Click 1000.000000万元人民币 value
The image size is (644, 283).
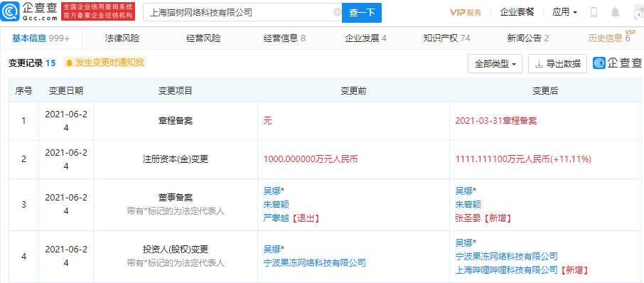pos(311,159)
